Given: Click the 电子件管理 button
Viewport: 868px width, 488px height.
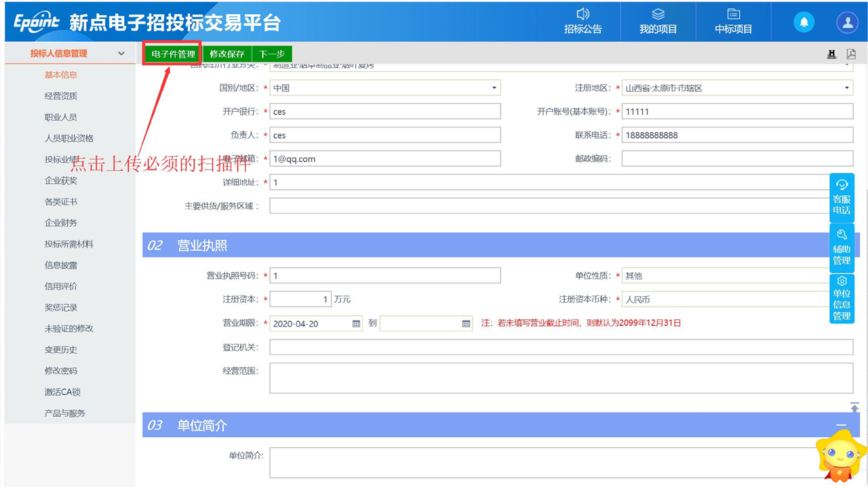Looking at the screenshot, I should (x=173, y=54).
